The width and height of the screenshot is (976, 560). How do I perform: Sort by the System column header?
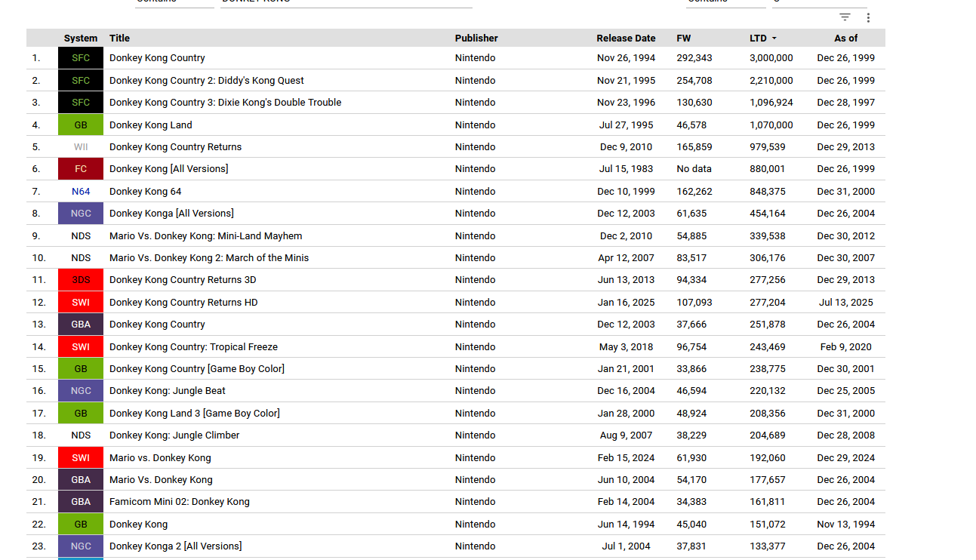coord(81,38)
